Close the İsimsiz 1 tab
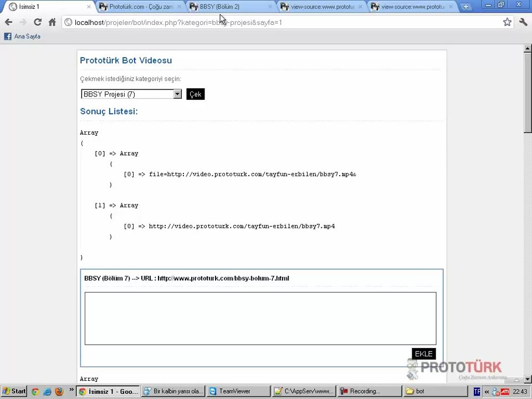The height and width of the screenshot is (399, 532). [89, 7]
